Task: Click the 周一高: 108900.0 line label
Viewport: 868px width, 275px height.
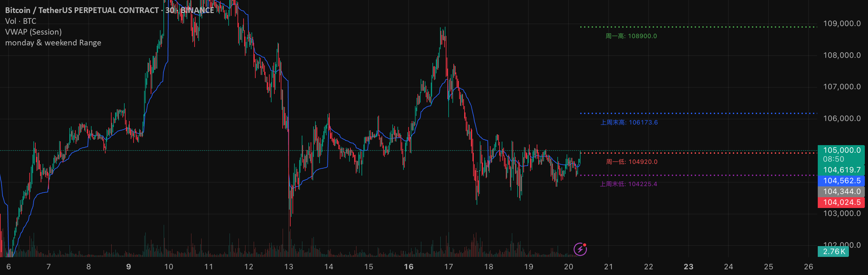Action: tap(631, 36)
